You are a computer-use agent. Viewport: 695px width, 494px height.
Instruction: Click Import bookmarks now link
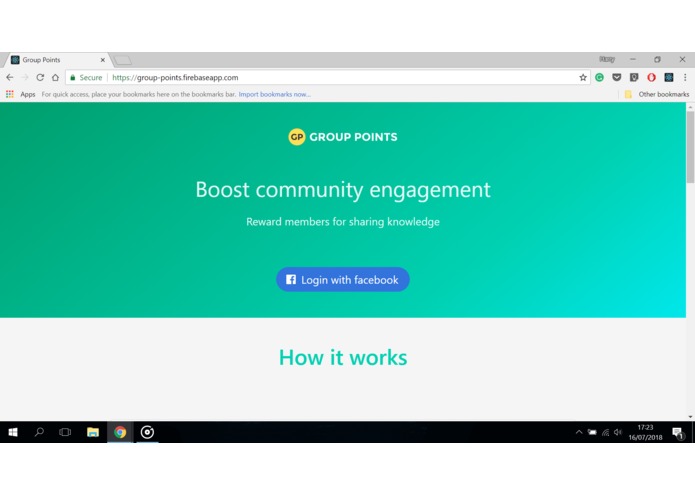pos(274,94)
